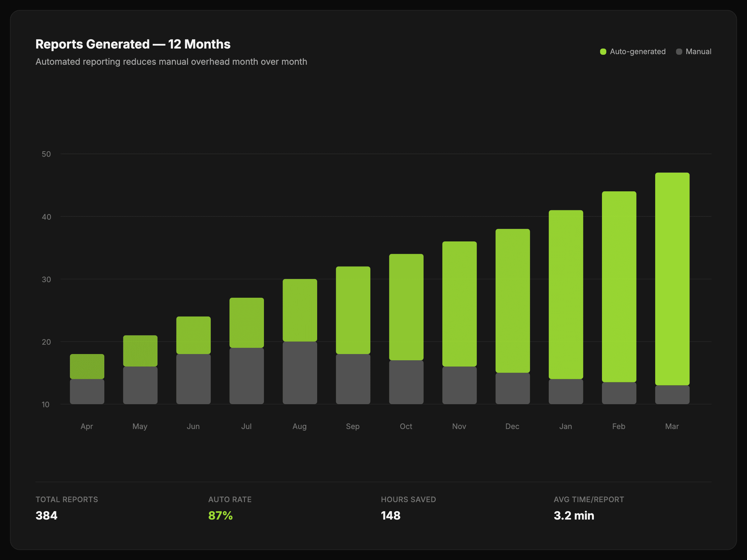
Task: Click the Total Reports 384 stat
Action: click(x=47, y=516)
